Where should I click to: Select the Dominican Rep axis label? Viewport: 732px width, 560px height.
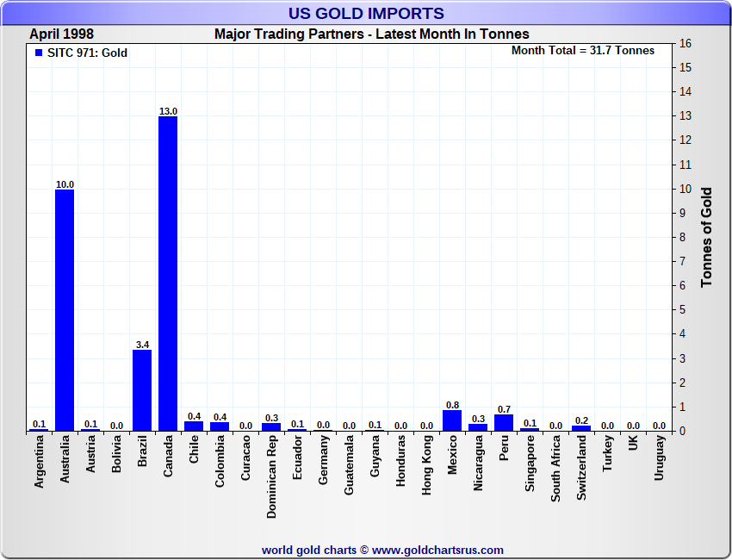(271, 476)
